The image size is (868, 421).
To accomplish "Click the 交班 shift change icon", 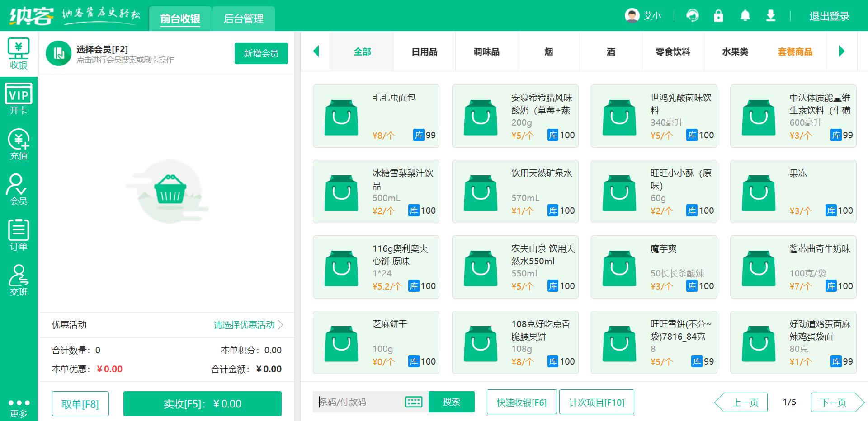I will tap(18, 280).
